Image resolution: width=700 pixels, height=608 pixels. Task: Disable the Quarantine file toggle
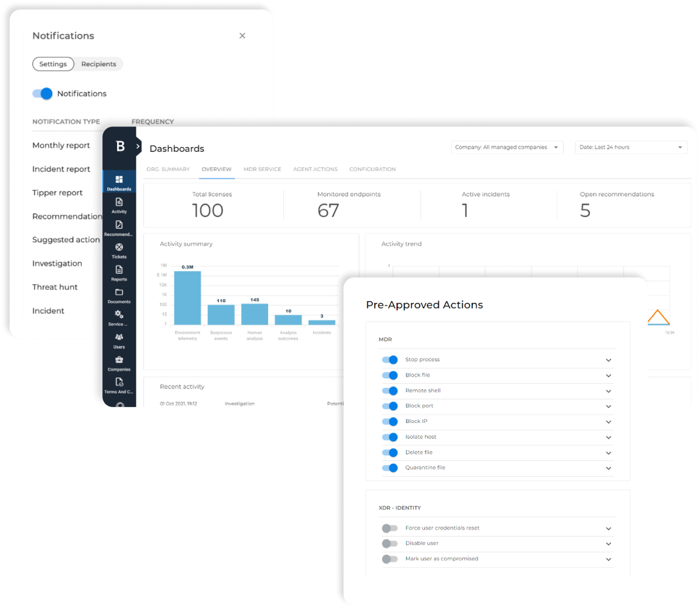click(390, 468)
